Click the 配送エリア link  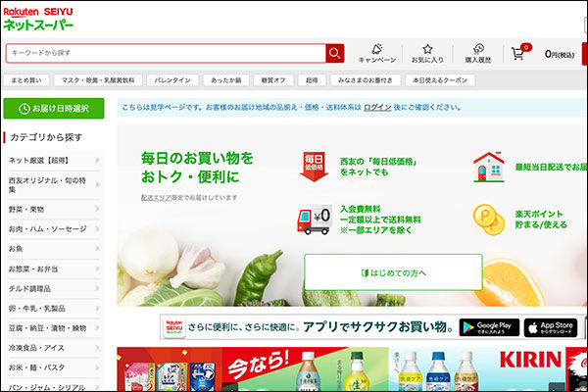click(156, 197)
